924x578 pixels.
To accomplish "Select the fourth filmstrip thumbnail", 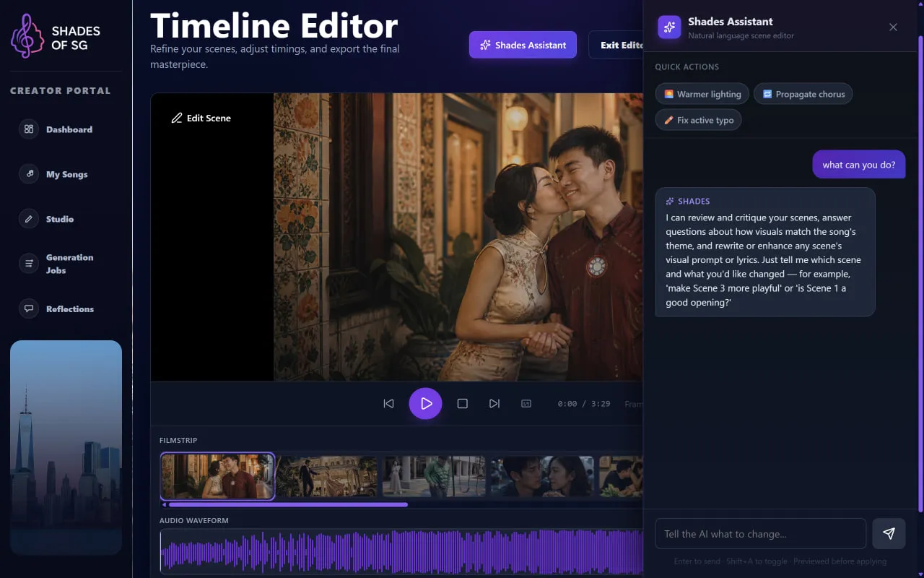I will tap(542, 476).
